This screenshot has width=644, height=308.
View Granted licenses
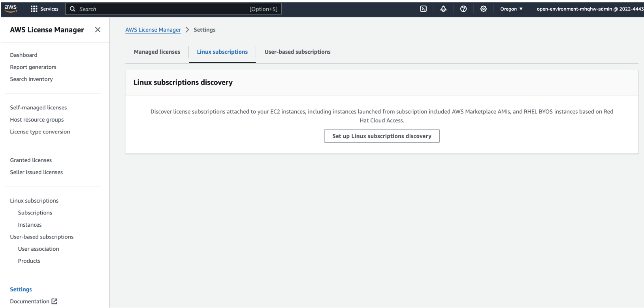(31, 160)
